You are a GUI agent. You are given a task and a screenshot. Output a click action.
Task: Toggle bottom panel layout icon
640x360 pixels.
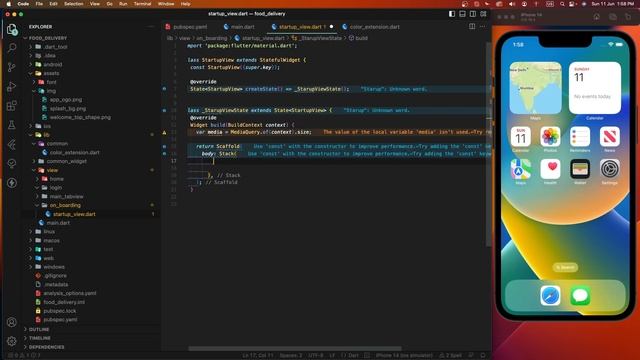coord(462,14)
